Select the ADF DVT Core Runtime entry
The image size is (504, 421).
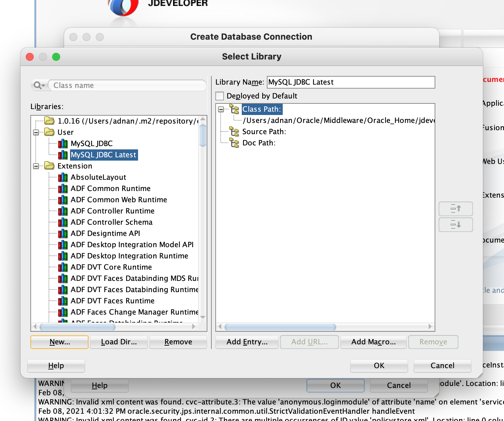pyautogui.click(x=111, y=267)
